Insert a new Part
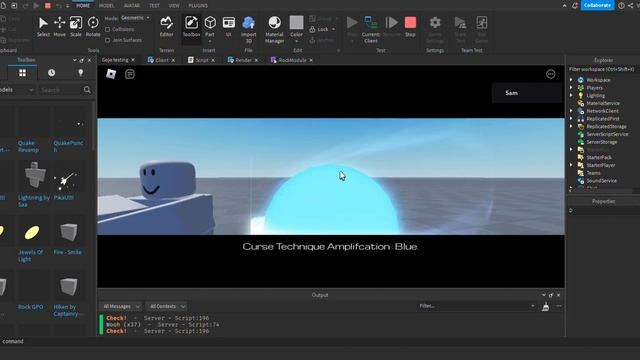Image resolution: width=640 pixels, height=360 pixels. pyautogui.click(x=210, y=29)
